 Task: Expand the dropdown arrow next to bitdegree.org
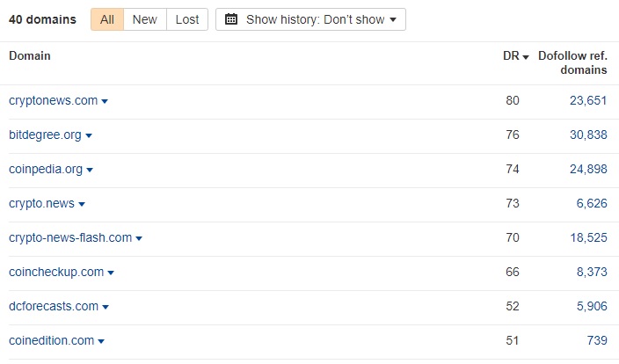click(89, 136)
